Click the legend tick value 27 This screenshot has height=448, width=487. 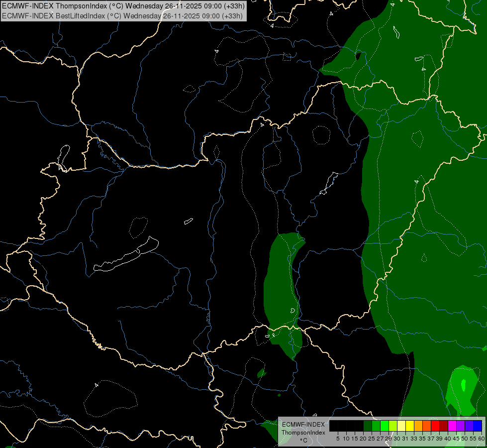click(x=380, y=439)
